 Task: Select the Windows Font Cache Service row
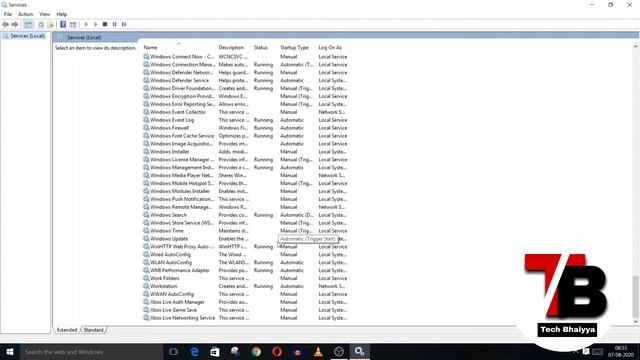pos(245,136)
